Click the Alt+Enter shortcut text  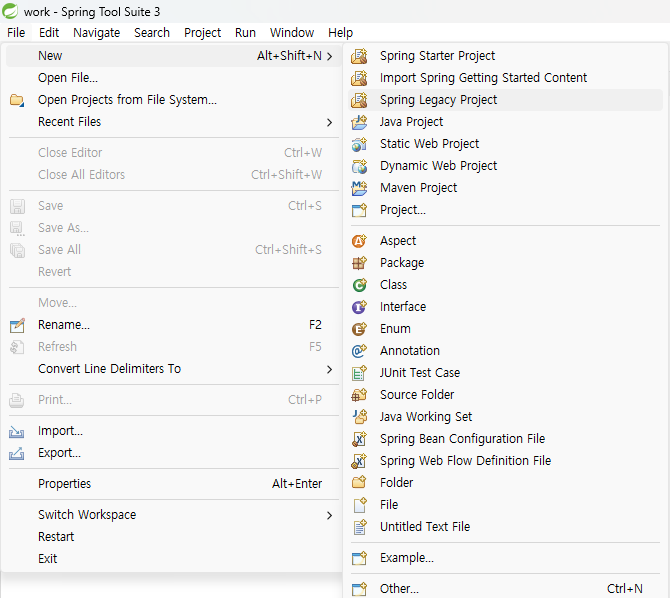[297, 484]
